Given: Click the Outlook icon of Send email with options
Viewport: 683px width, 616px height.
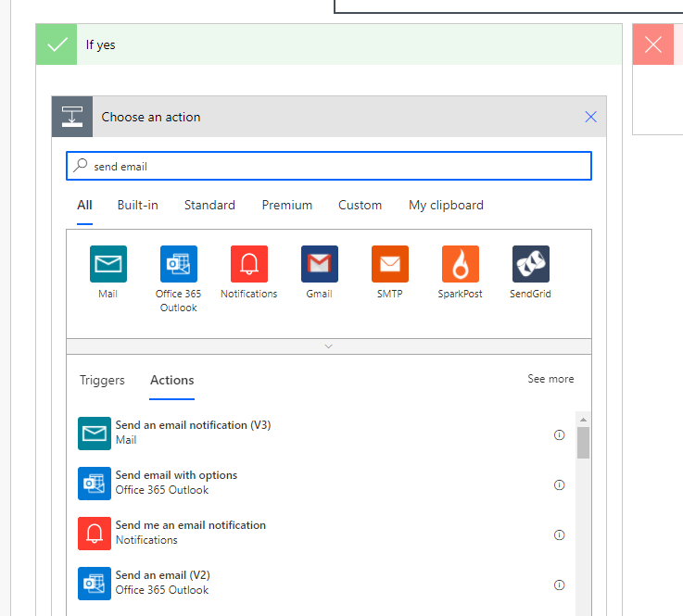Looking at the screenshot, I should 95,484.
